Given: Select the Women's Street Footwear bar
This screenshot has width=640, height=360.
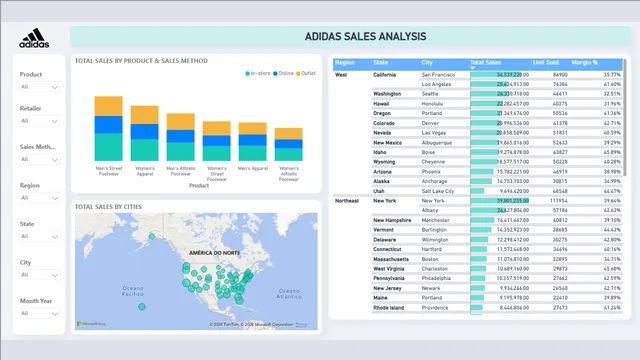Looking at the screenshot, I should 217,141.
